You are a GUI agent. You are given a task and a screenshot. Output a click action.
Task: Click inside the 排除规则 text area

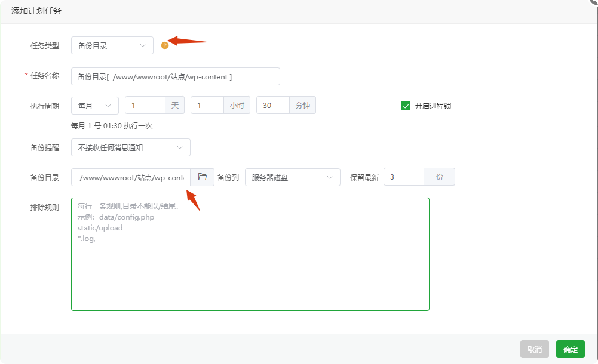[x=250, y=254]
